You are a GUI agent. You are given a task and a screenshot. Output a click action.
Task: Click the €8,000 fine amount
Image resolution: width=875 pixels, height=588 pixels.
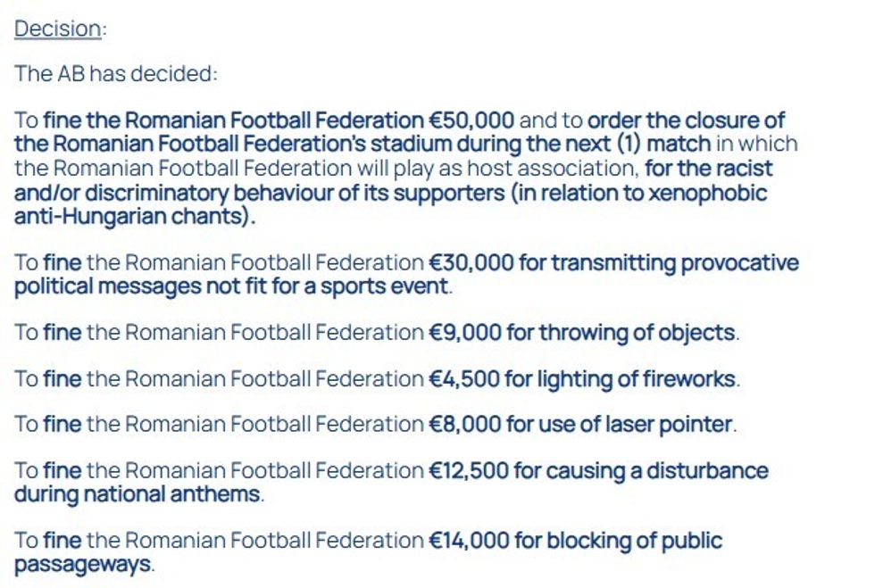point(465,425)
